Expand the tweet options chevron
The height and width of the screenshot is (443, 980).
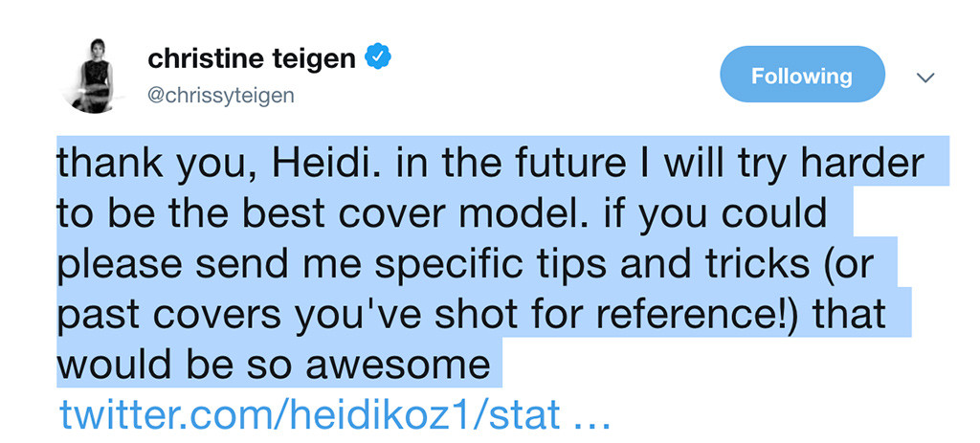(x=925, y=78)
